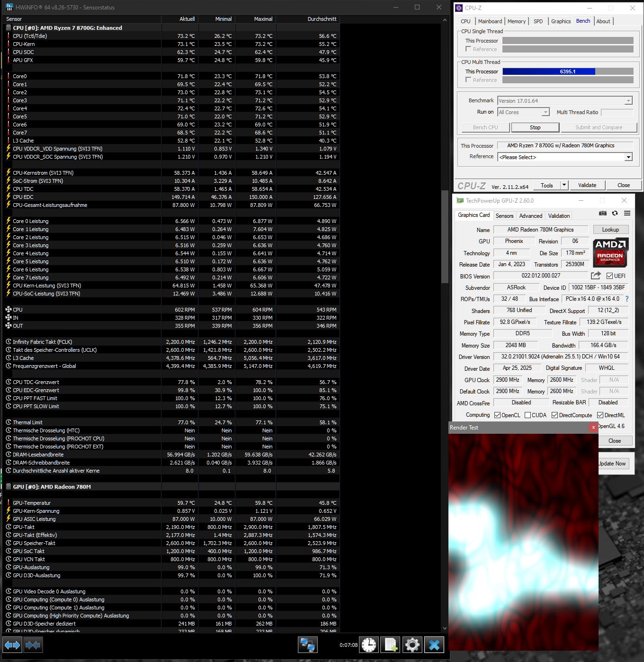Toggle the UEFI checkbox in GPU-Z
The image size is (644, 662).
[x=609, y=276]
